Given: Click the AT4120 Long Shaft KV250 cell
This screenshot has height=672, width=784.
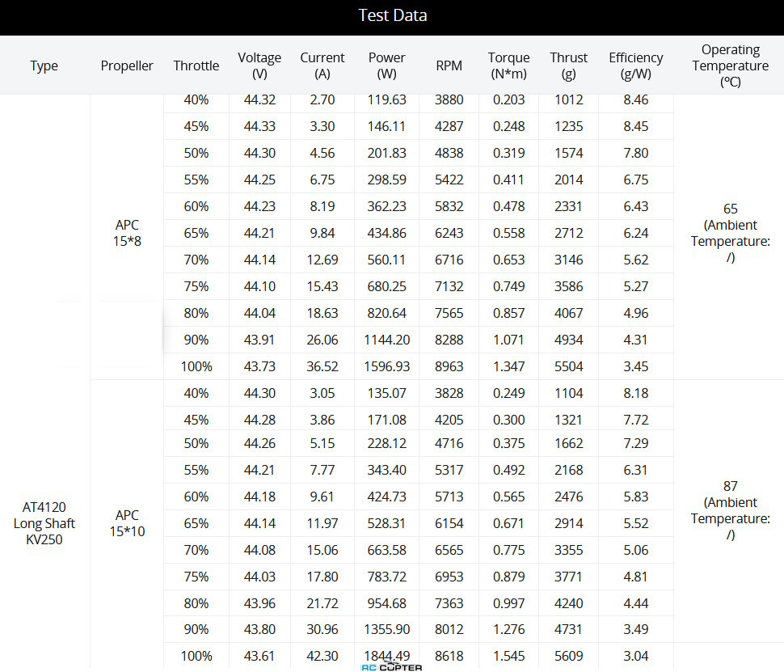Looking at the screenshot, I should [x=44, y=523].
